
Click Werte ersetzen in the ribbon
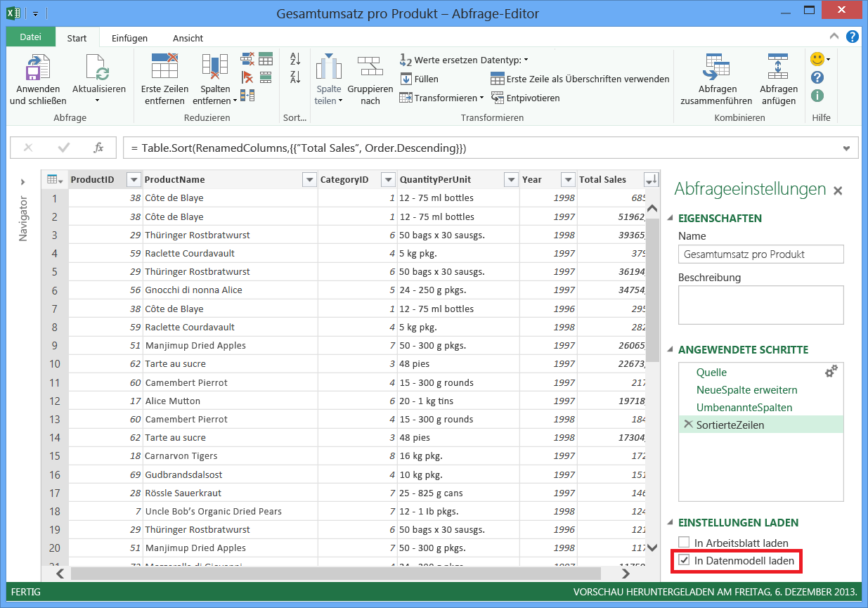click(439, 60)
